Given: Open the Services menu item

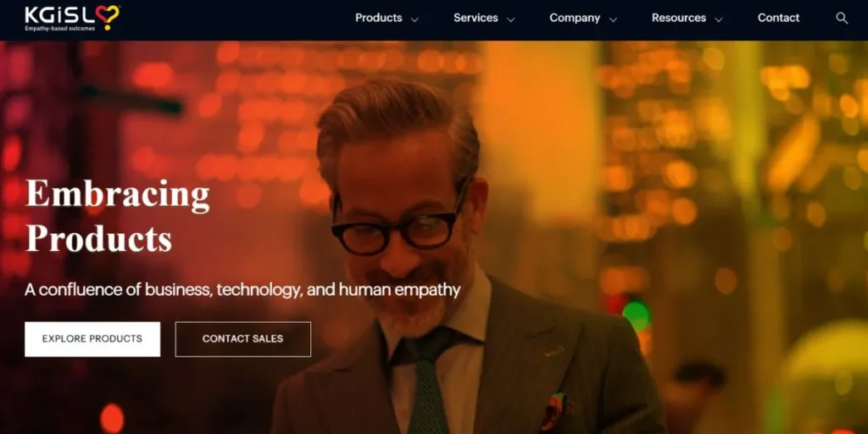Looking at the screenshot, I should [x=476, y=18].
